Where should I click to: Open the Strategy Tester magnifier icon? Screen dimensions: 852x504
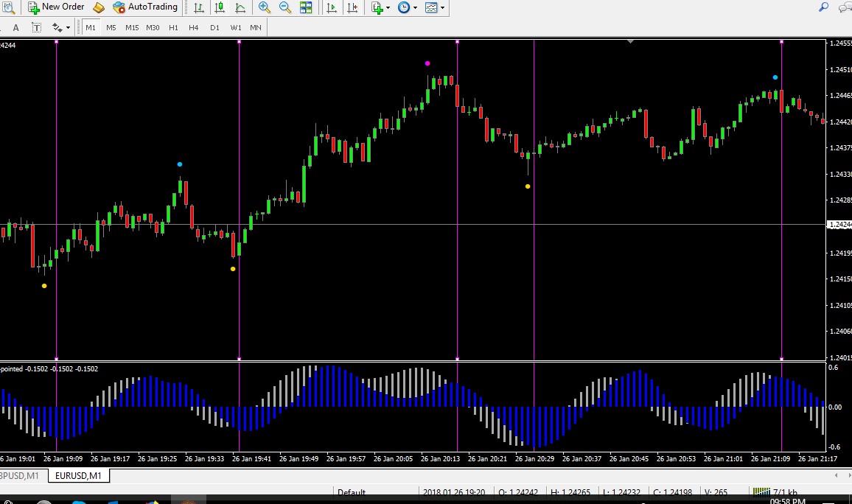[7, 7]
